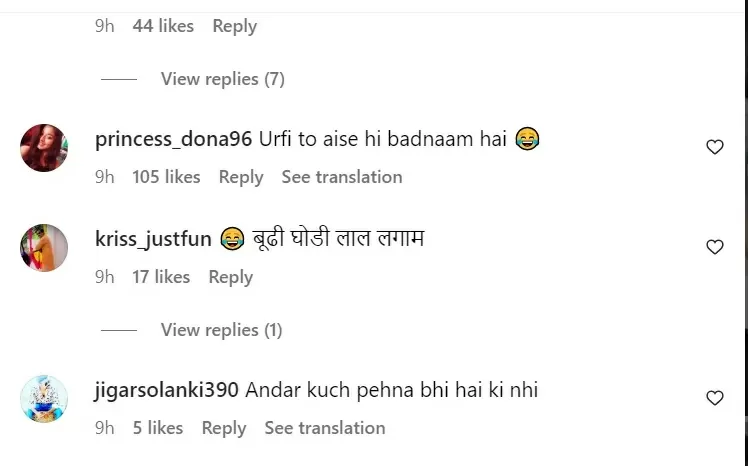Visit the kriss_justfun username link
This screenshot has width=748, height=466.
click(153, 239)
